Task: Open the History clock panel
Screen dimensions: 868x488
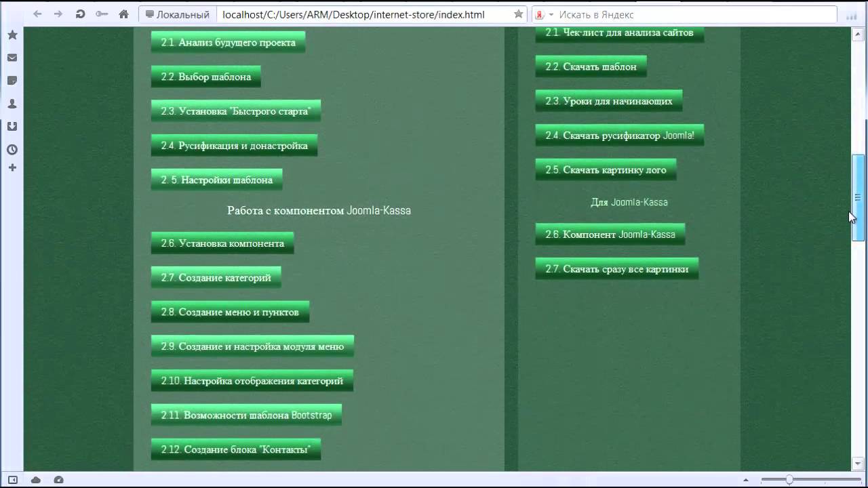Action: click(x=12, y=150)
